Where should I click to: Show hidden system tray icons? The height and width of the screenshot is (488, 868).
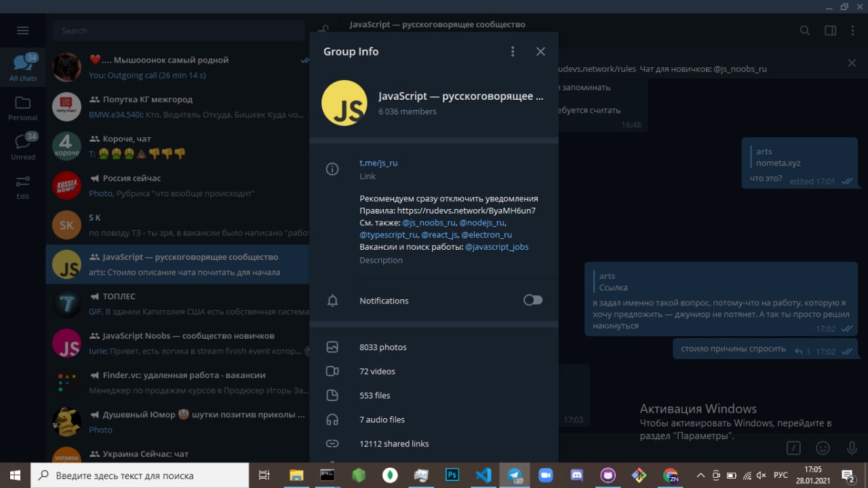click(x=699, y=475)
